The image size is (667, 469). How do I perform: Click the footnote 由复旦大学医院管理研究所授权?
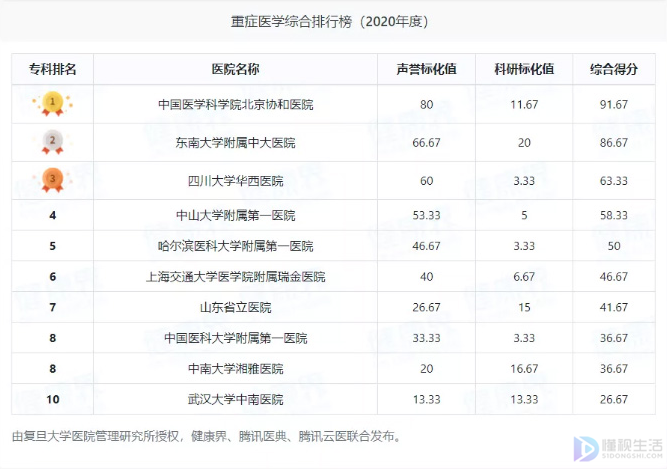96,436
